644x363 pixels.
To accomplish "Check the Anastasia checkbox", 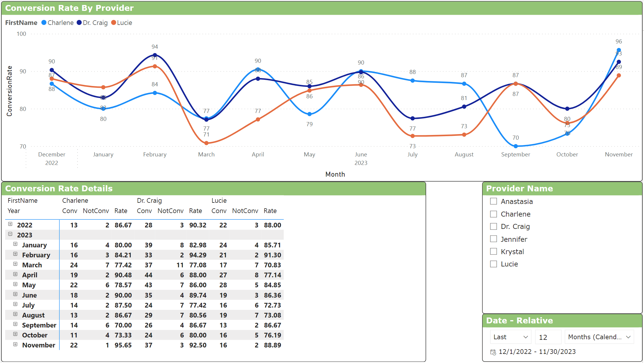I will (x=493, y=201).
